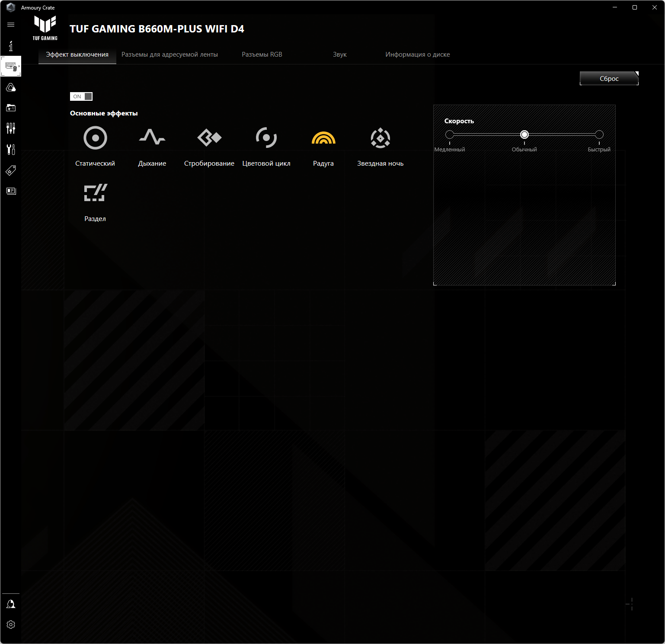The height and width of the screenshot is (644, 665).
Task: Toggle the ON switch for shutdown effect
Action: (81, 96)
